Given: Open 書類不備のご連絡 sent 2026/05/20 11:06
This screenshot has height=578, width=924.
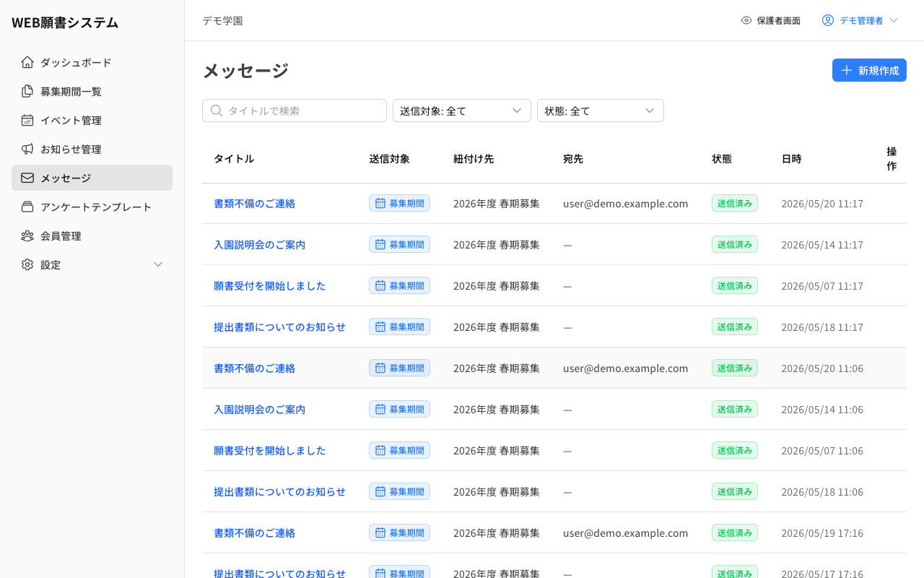Looking at the screenshot, I should (x=254, y=368).
